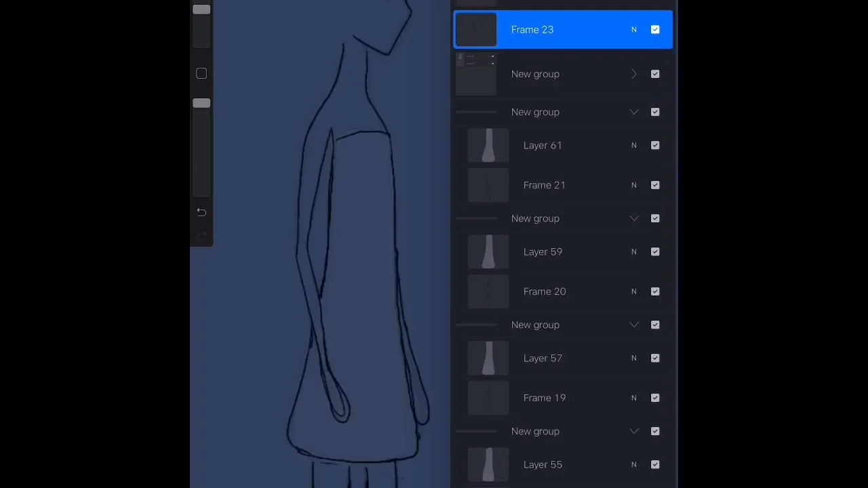The width and height of the screenshot is (868, 488).
Task: Select the Layer 59 row
Action: tap(564, 251)
